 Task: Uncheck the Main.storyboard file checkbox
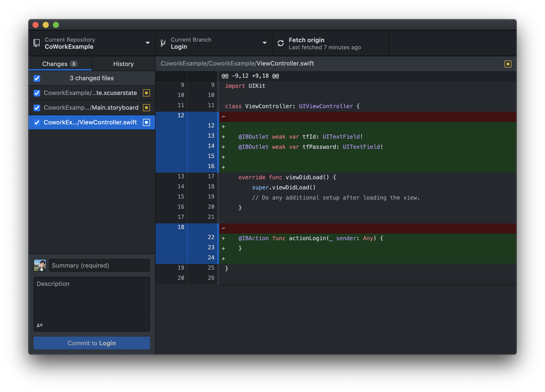click(x=37, y=108)
